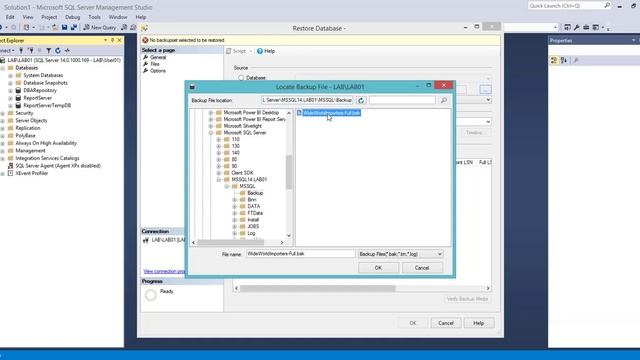Click the Backup File location path field

307,100
